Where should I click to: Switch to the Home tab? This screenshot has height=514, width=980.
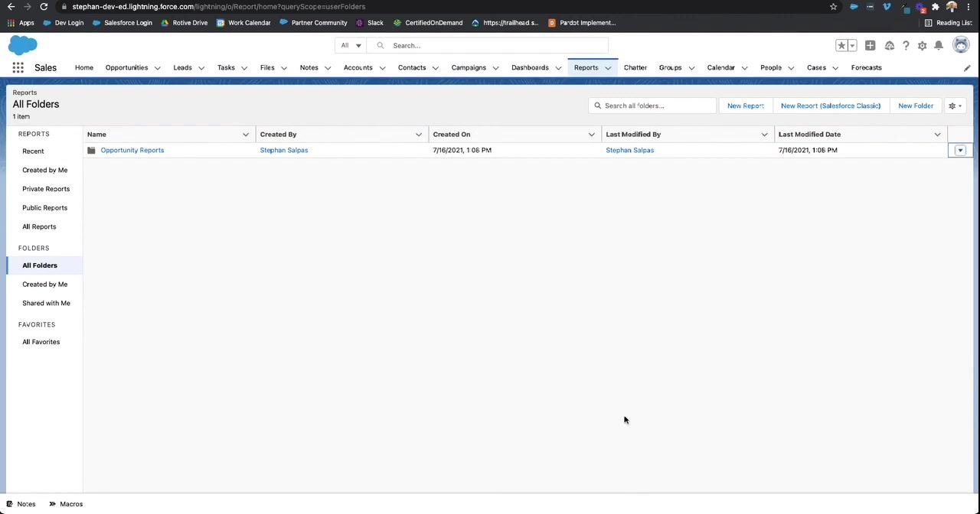(84, 67)
